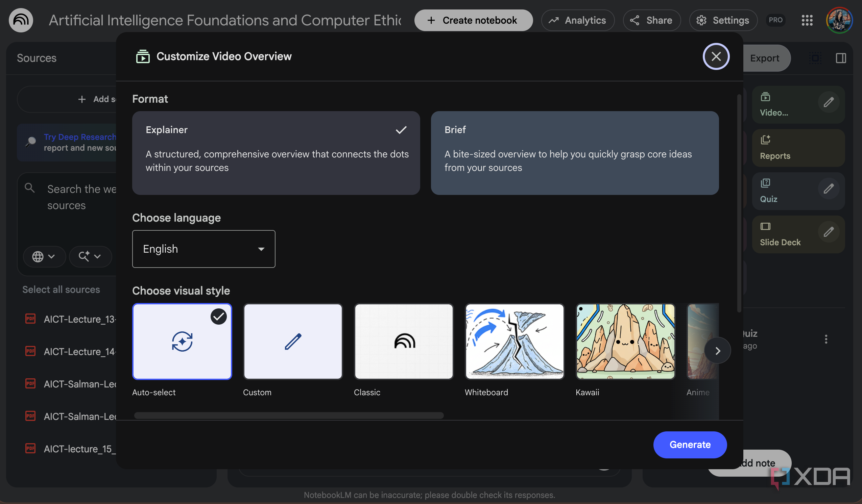
Task: Click the Share button
Action: (x=652, y=20)
